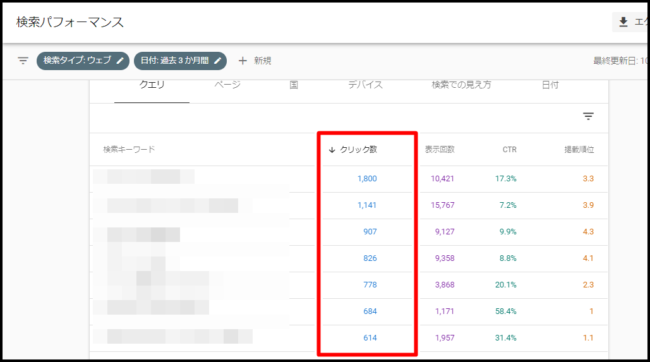Screen dimensions: 650x362
Task: Open the filter icon beside search type chip
Action: click(x=23, y=61)
